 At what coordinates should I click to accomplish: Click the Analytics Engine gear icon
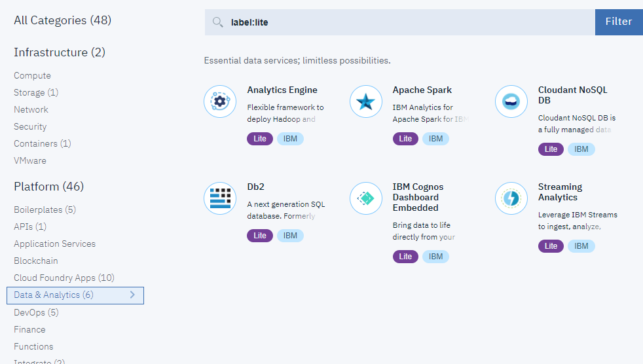click(x=220, y=101)
